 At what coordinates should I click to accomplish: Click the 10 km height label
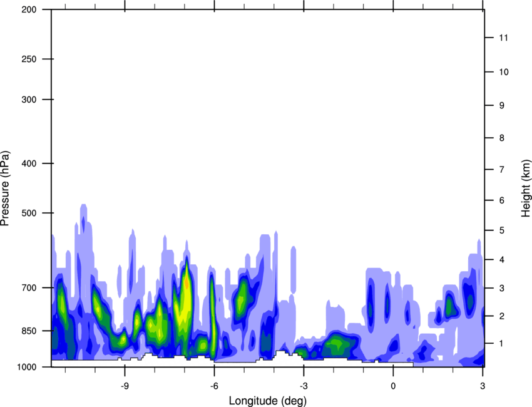click(x=503, y=72)
